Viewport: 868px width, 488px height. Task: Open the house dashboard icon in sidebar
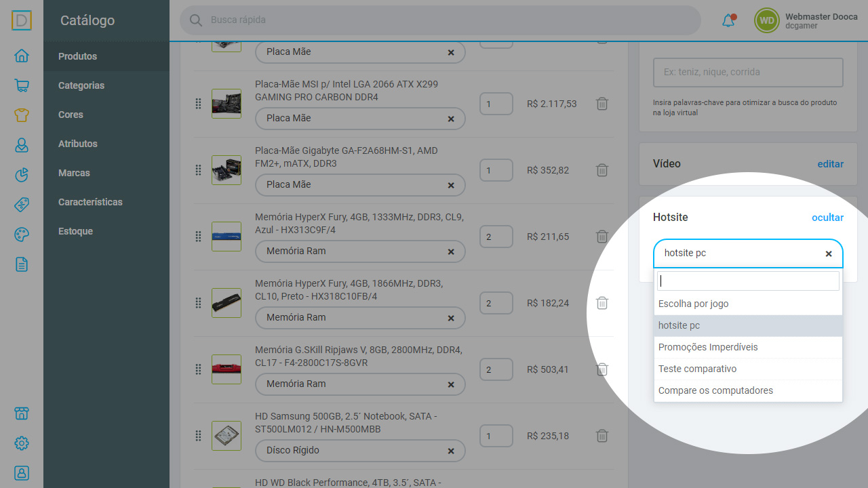22,56
